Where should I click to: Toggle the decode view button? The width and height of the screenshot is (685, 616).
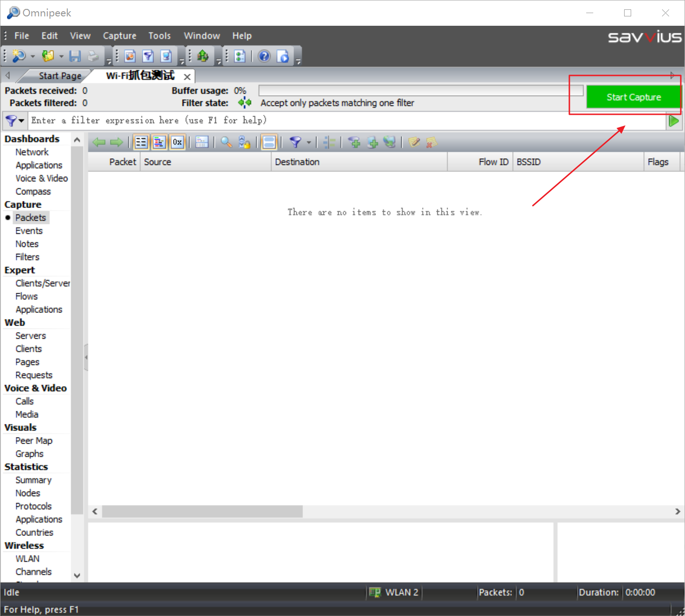(159, 142)
